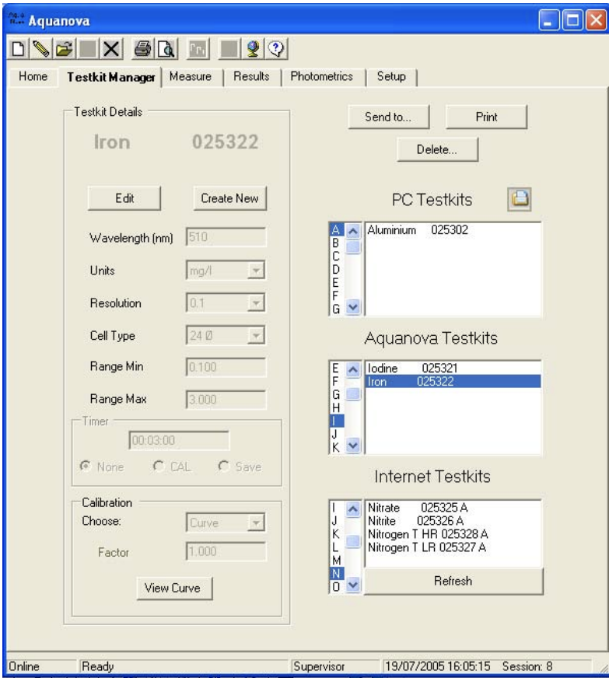616x678 pixels.
Task: Click the Print button
Action: tap(486, 117)
